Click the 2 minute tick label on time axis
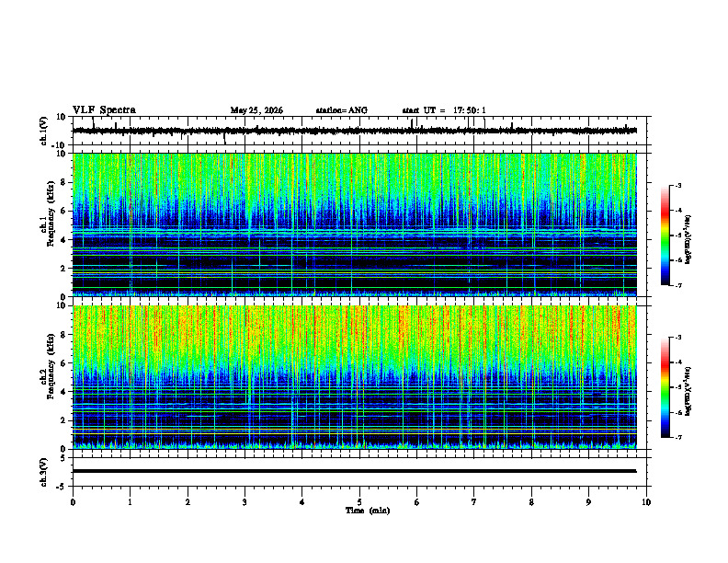 188,502
